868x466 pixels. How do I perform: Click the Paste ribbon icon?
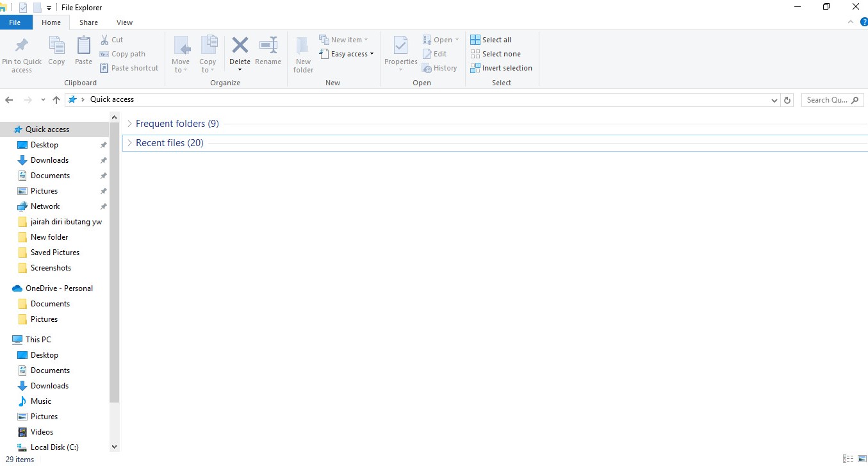coord(83,46)
